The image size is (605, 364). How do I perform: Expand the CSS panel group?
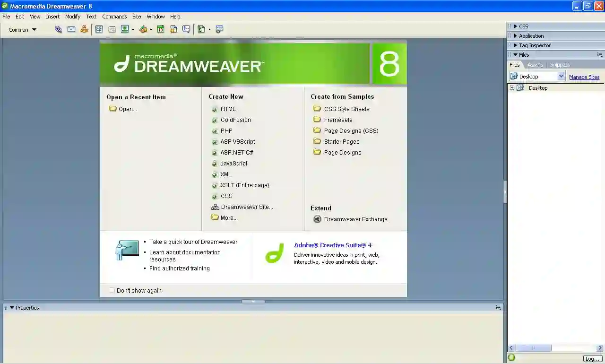coord(516,26)
